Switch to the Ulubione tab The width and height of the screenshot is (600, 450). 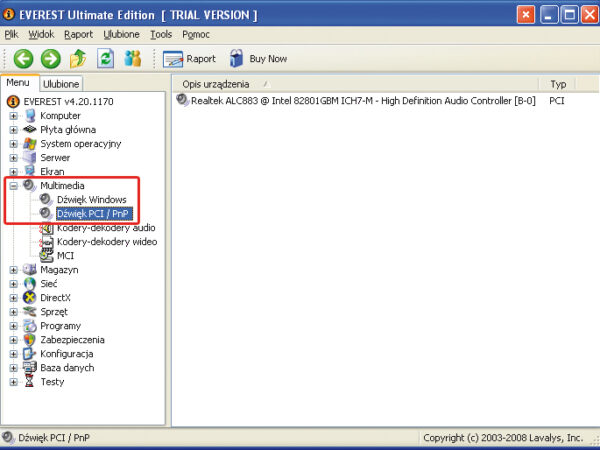61,84
